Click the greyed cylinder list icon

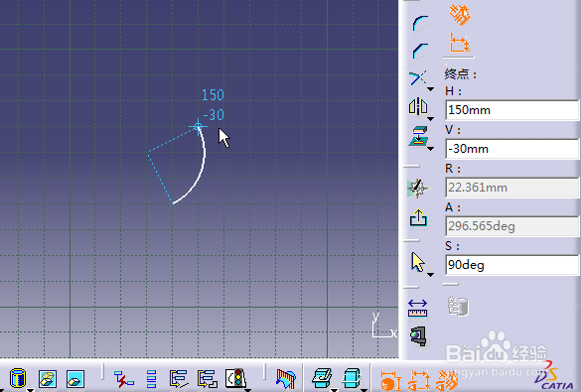click(458, 306)
